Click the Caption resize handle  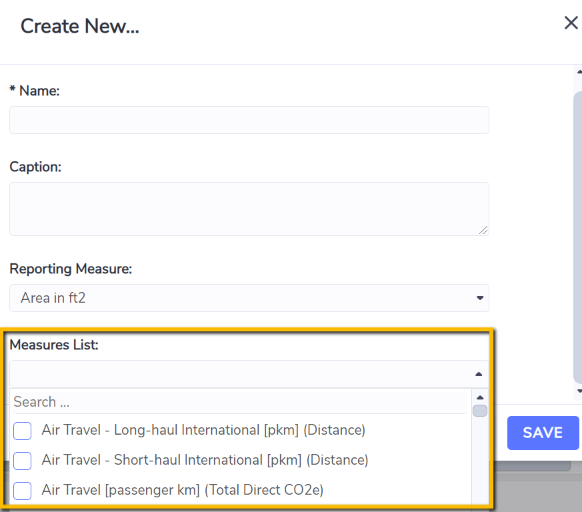tap(483, 231)
